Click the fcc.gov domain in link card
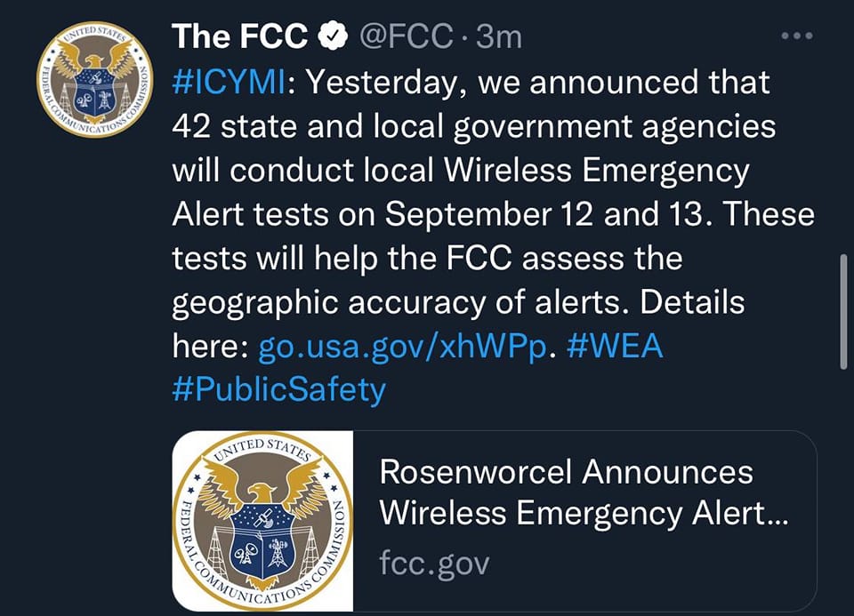 (x=433, y=562)
